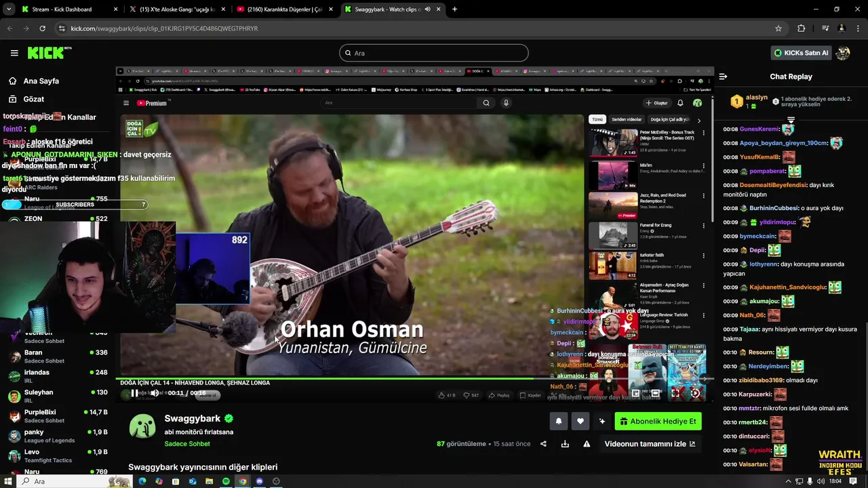Download the clip with the download icon
Screen dimensions: 868x488
point(565,444)
